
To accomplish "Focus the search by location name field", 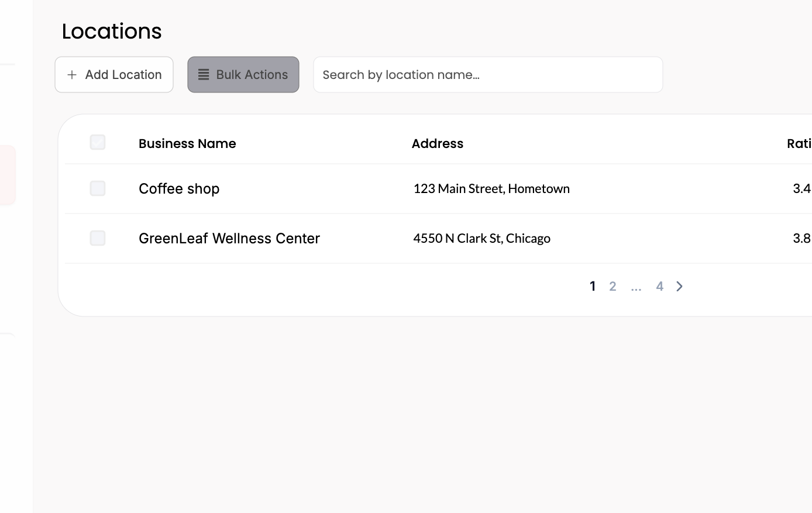I will [x=487, y=75].
